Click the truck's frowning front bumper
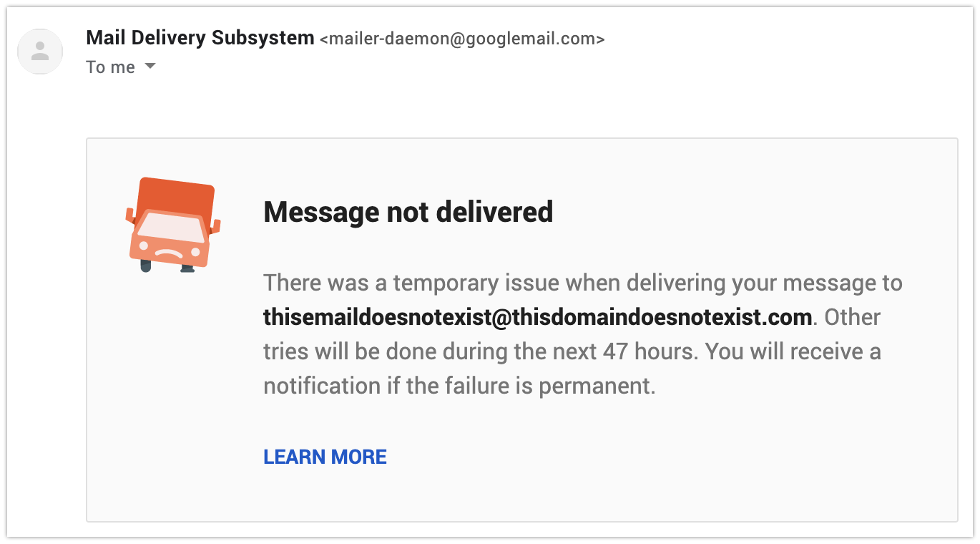 click(169, 253)
